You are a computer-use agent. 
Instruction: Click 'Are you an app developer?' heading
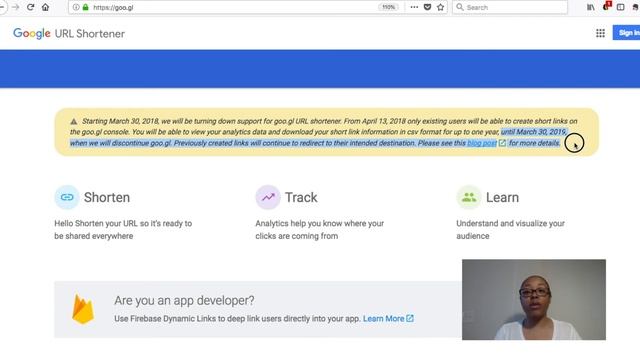click(184, 301)
